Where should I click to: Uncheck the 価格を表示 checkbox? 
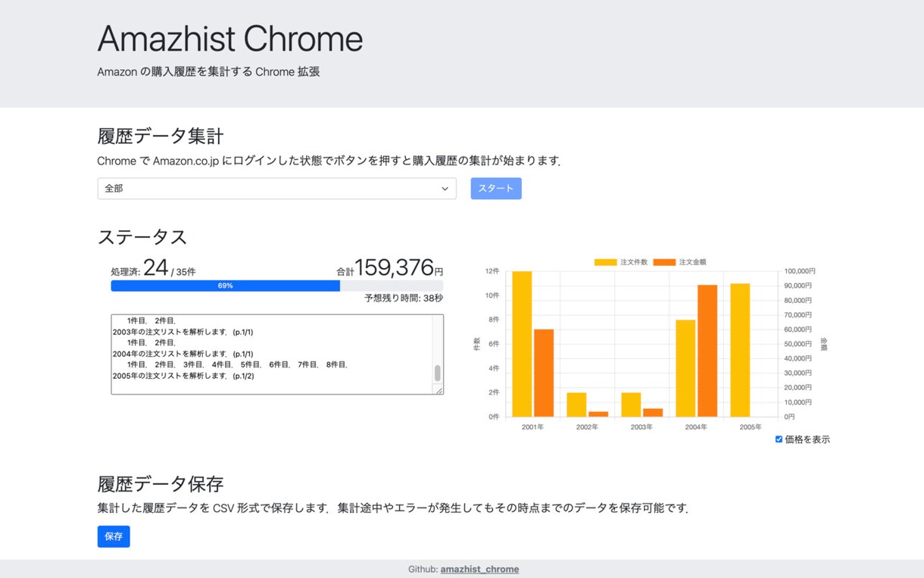[x=779, y=439]
